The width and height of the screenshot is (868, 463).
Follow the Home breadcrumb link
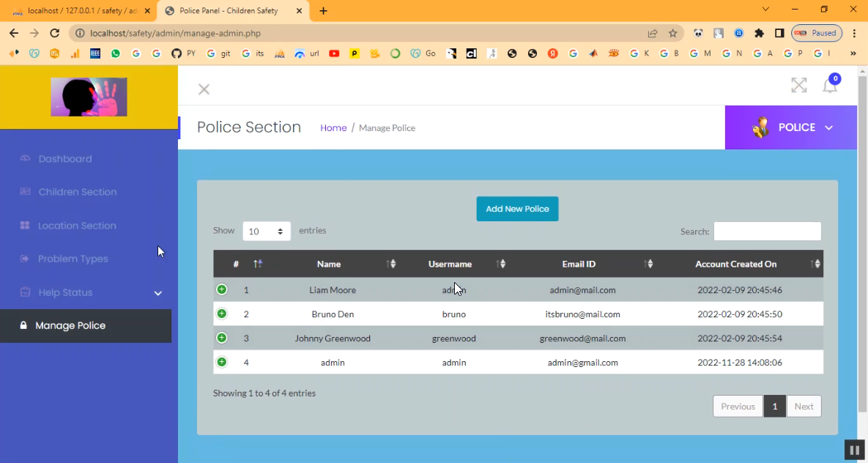click(x=333, y=127)
